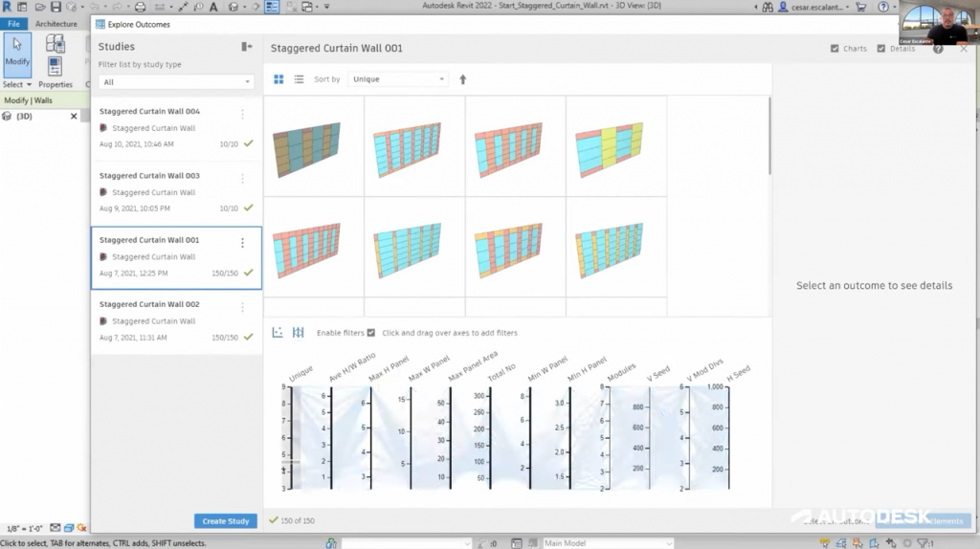Collapse the Studies panel with arrow icon
The width and height of the screenshot is (980, 549).
coord(247,46)
